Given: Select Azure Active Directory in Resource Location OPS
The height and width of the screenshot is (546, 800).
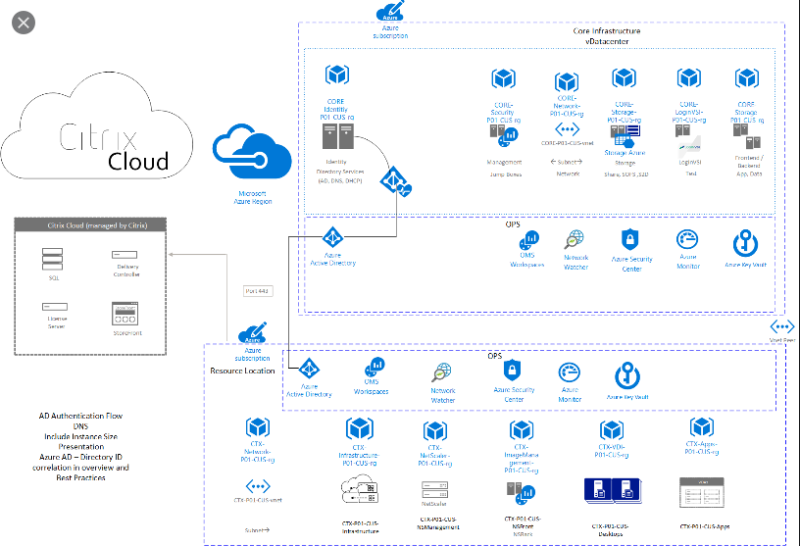Looking at the screenshot, I should click(x=309, y=368).
